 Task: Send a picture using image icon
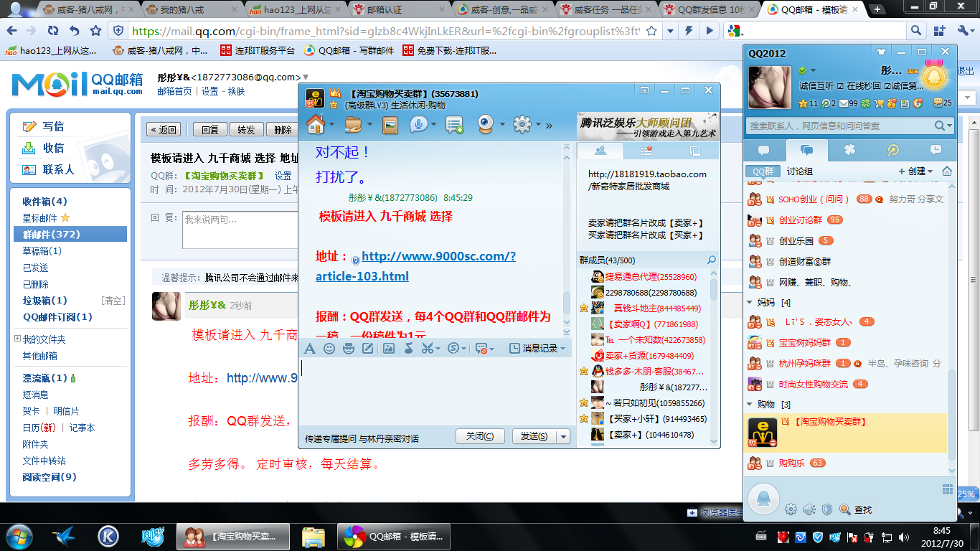(x=389, y=348)
